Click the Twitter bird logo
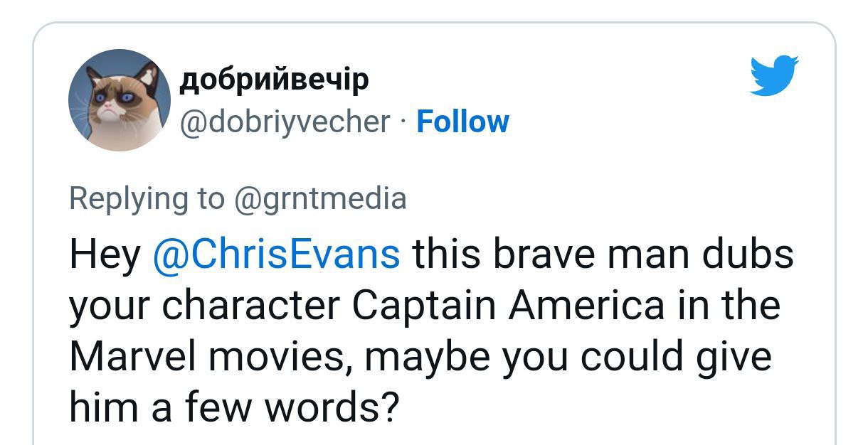Screen dimensions: 868x445 [x=775, y=75]
